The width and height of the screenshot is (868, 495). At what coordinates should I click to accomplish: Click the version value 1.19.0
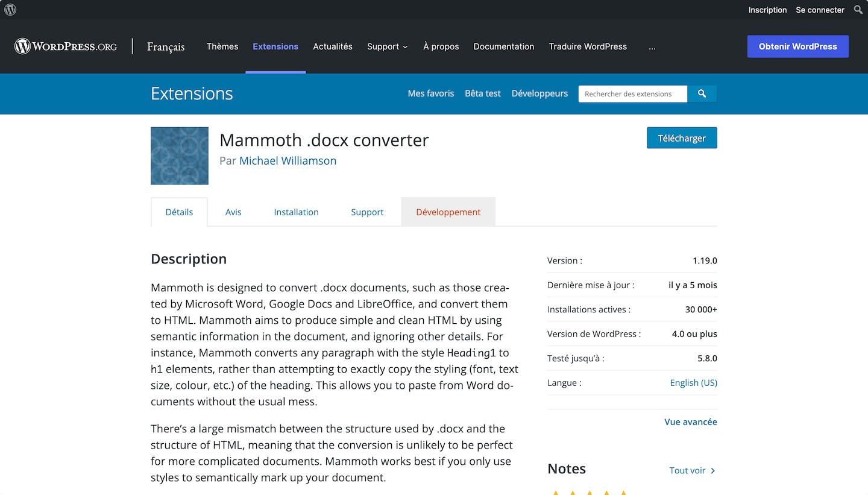tap(705, 261)
